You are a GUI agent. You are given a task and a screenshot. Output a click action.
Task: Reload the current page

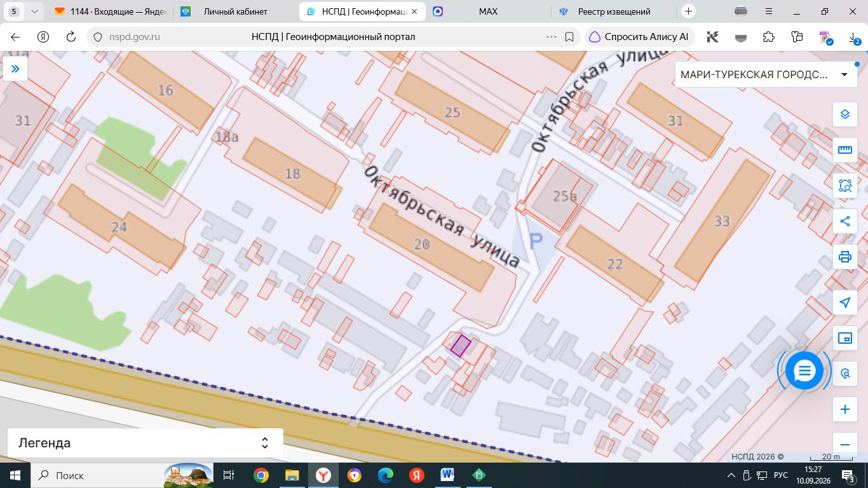coord(71,37)
